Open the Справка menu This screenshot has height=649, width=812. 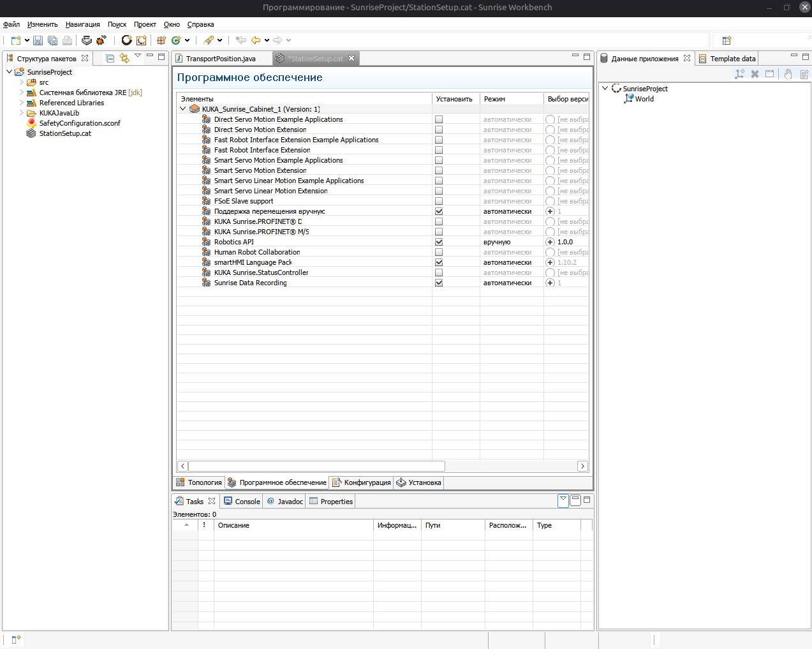(x=201, y=24)
